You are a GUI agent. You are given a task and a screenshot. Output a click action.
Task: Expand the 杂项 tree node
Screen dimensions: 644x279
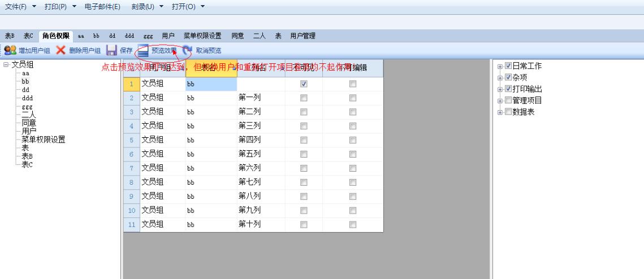click(x=500, y=78)
